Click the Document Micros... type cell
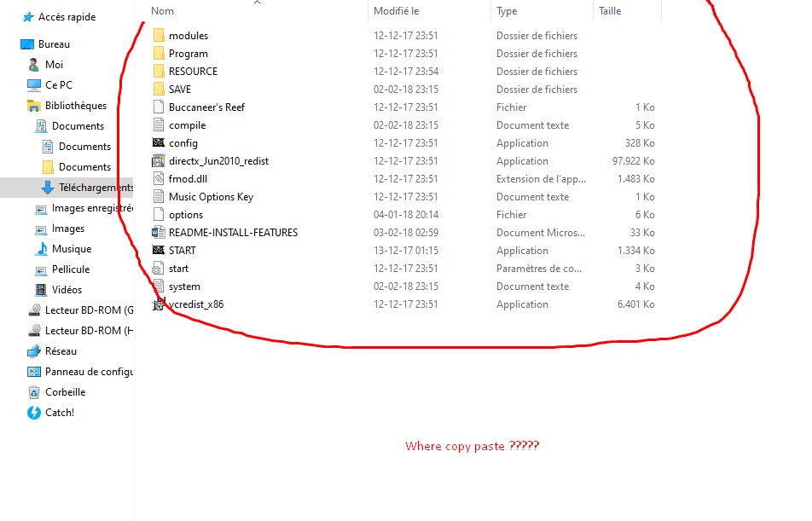812x521 pixels. coord(541,233)
